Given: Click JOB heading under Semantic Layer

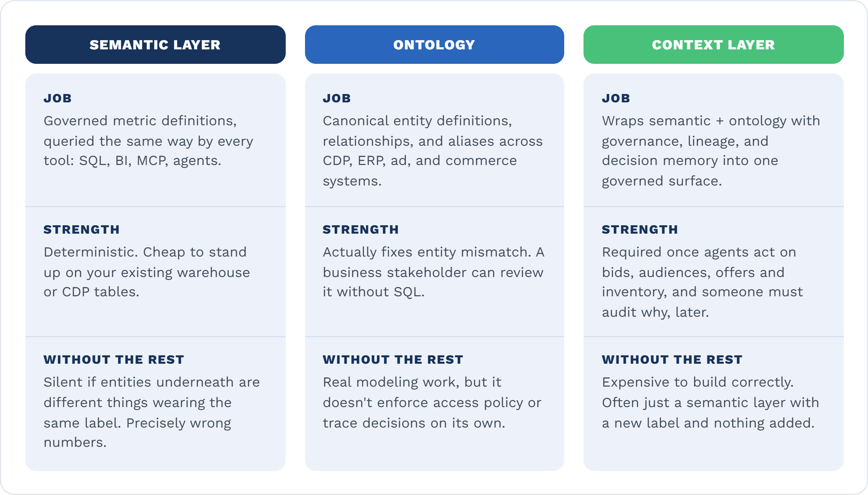Looking at the screenshot, I should pos(57,98).
